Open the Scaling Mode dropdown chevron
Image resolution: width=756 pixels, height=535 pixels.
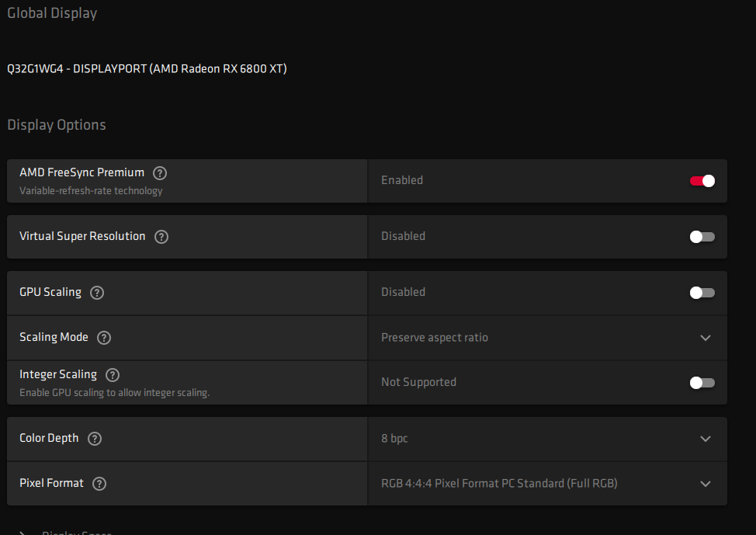pos(706,338)
